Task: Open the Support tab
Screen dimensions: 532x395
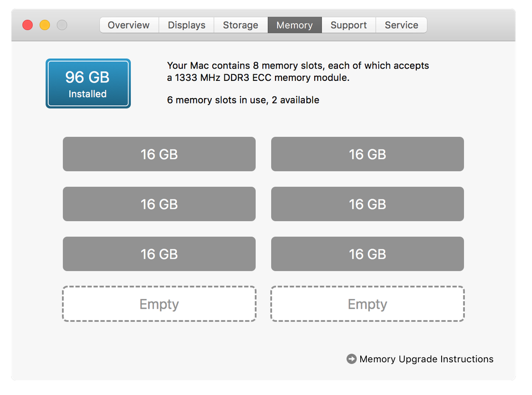Action: (348, 25)
